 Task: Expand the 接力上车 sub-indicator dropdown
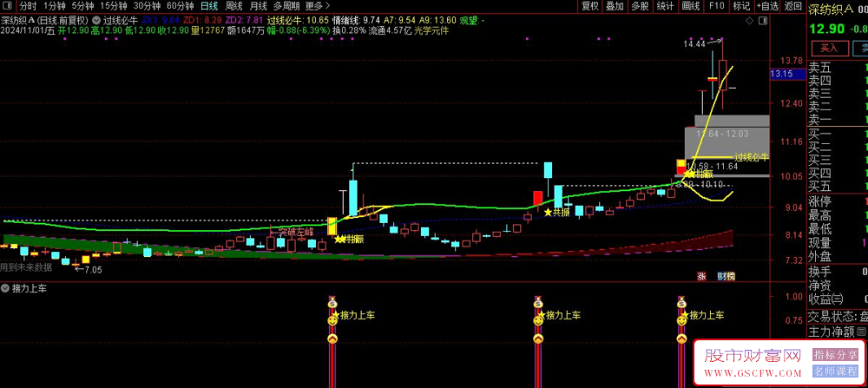pos(5,288)
